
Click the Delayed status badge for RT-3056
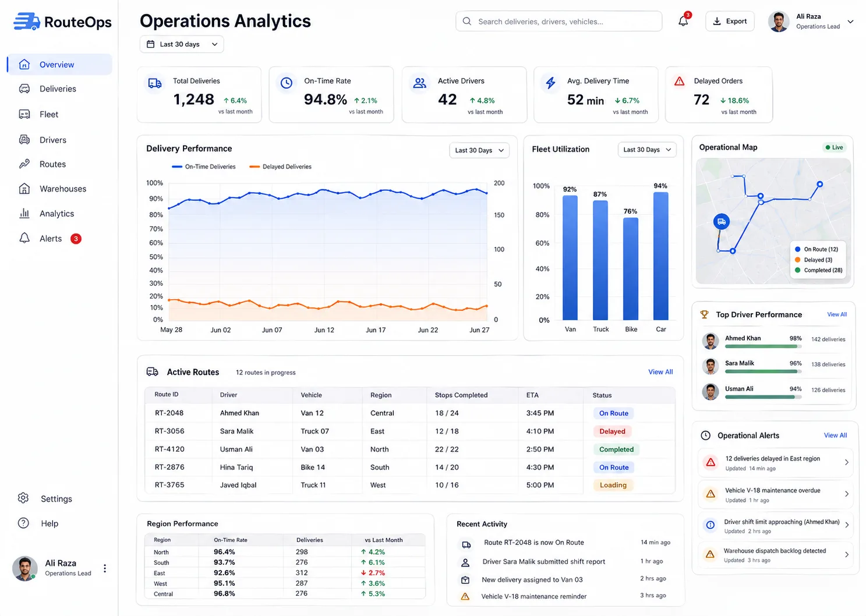[x=613, y=431]
